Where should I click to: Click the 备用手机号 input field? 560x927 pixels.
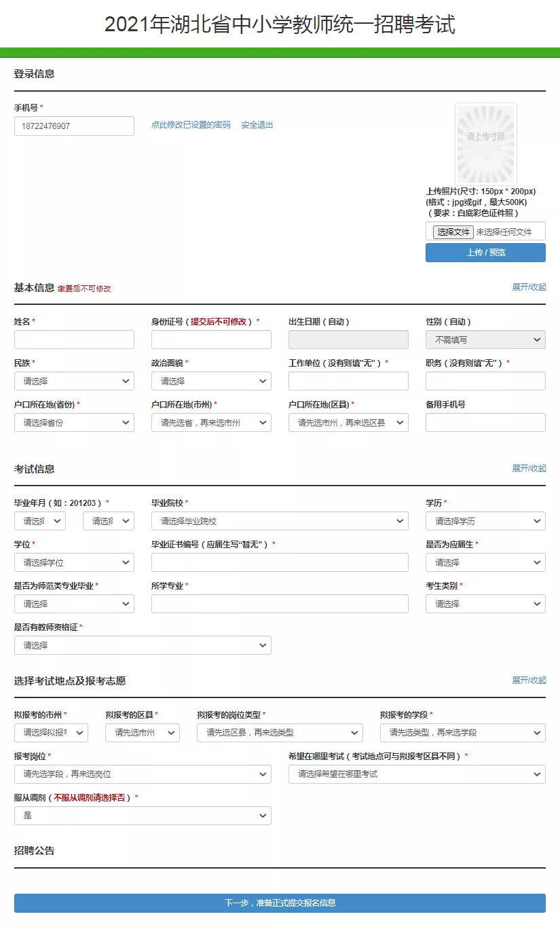485,422
